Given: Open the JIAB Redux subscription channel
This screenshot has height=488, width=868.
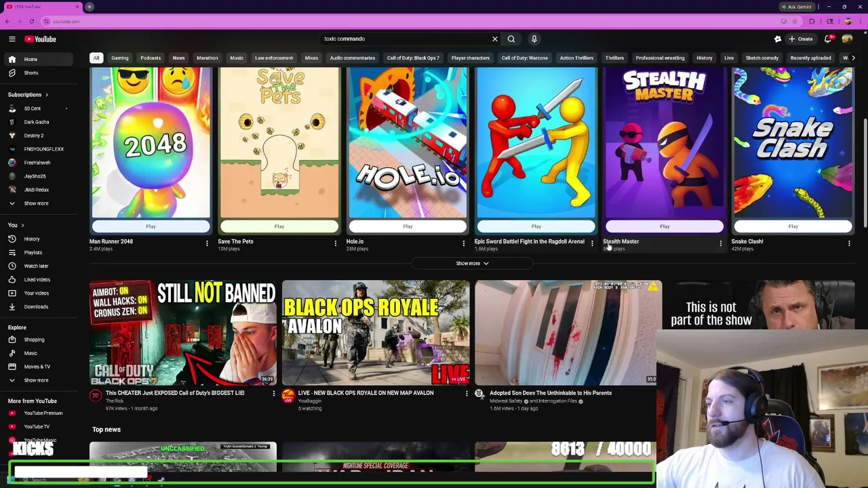Looking at the screenshot, I should coord(39,190).
